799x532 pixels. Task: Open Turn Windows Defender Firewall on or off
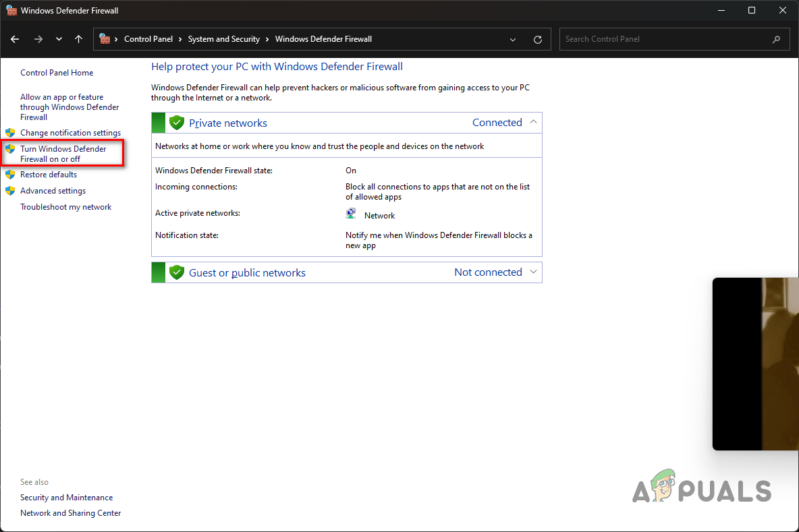(62, 153)
